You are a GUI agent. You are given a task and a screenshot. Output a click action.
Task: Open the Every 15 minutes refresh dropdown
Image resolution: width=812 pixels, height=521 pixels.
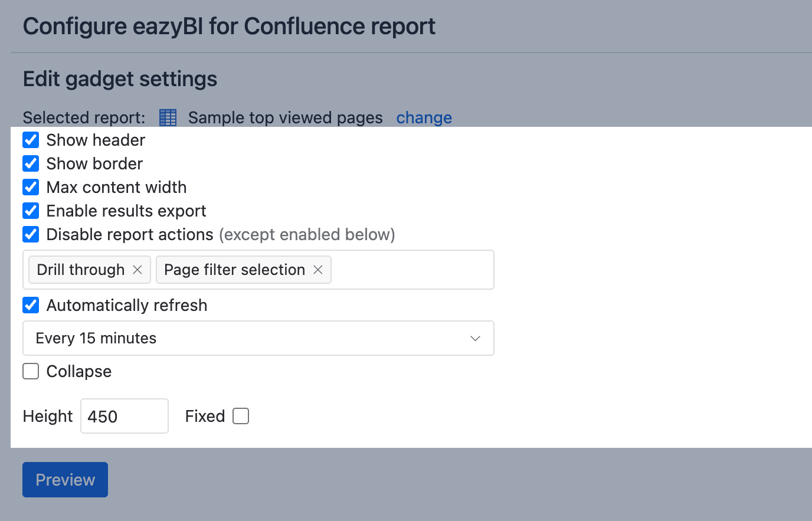258,338
